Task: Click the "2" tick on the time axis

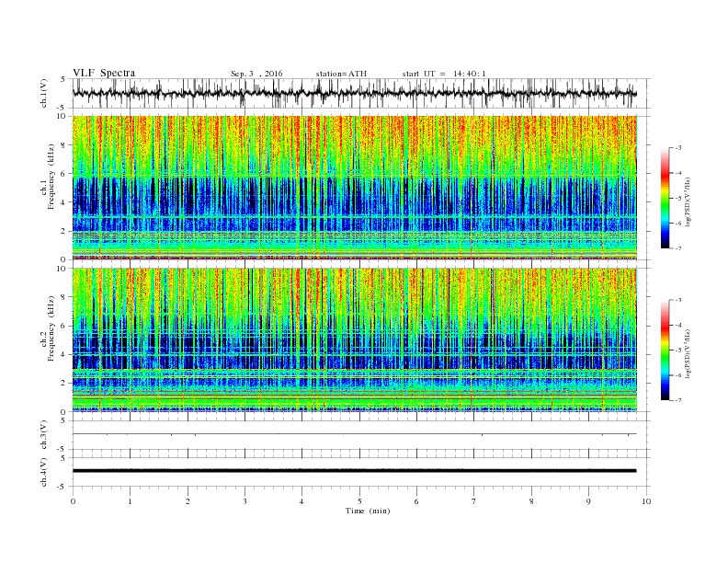Action: pos(188,501)
